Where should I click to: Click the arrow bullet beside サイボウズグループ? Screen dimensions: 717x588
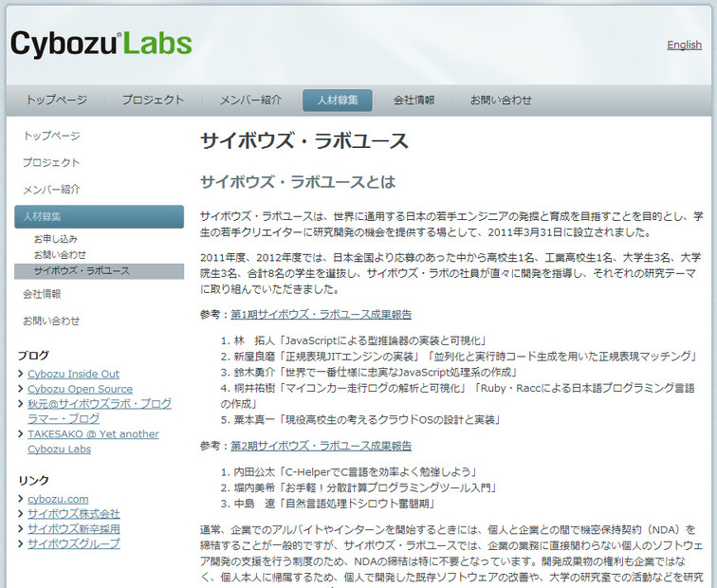pyautogui.click(x=21, y=543)
